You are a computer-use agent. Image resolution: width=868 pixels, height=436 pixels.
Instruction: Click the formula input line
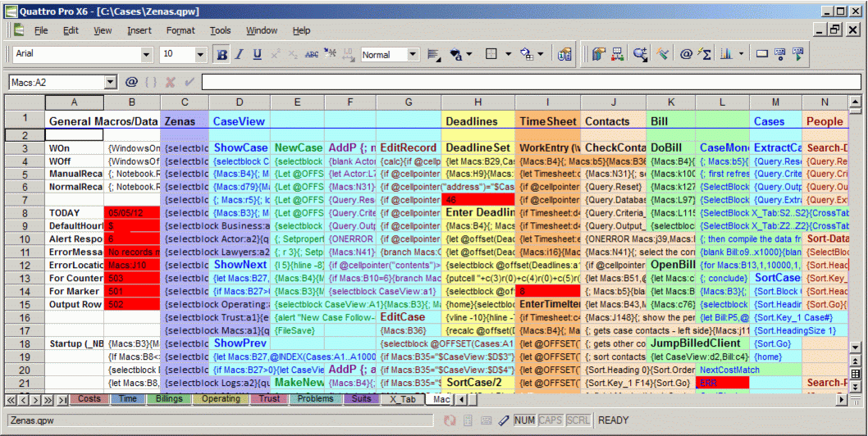click(525, 82)
